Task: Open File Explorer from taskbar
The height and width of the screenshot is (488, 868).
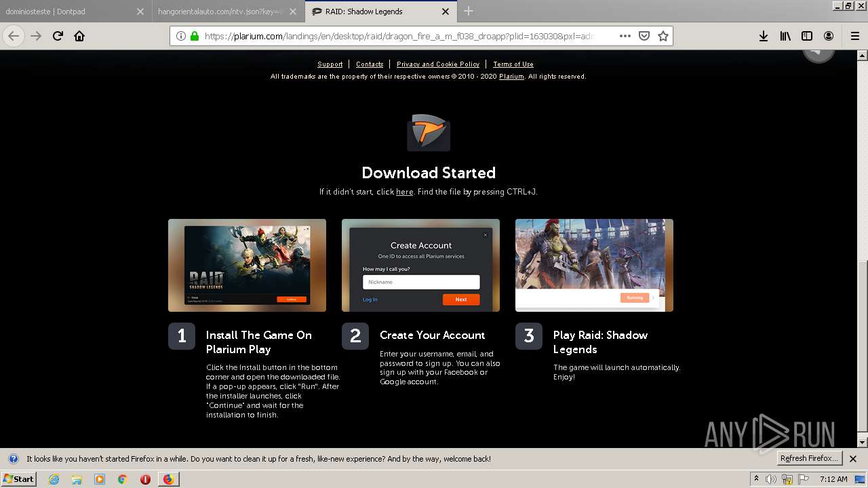Action: (x=77, y=479)
